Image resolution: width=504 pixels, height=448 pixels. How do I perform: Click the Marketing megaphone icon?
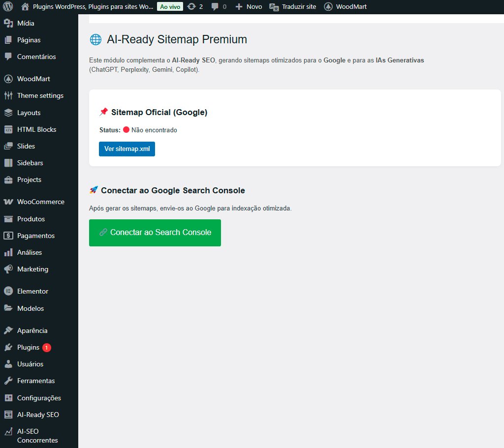(8, 269)
